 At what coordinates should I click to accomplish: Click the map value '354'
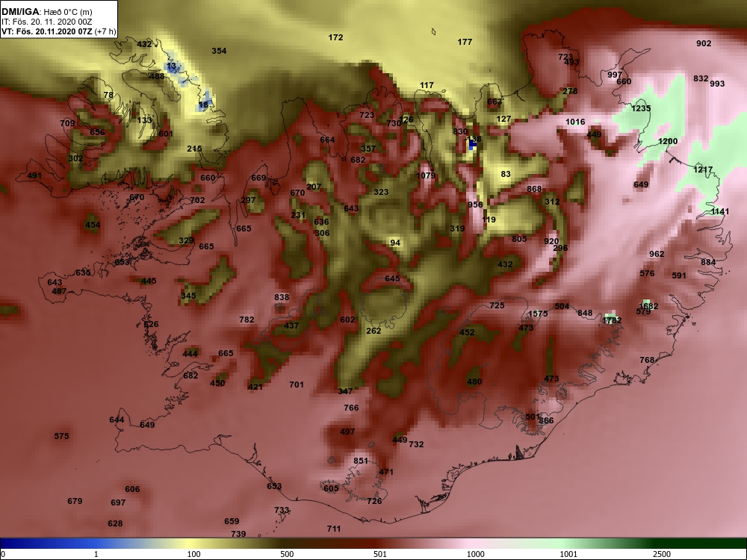click(219, 51)
